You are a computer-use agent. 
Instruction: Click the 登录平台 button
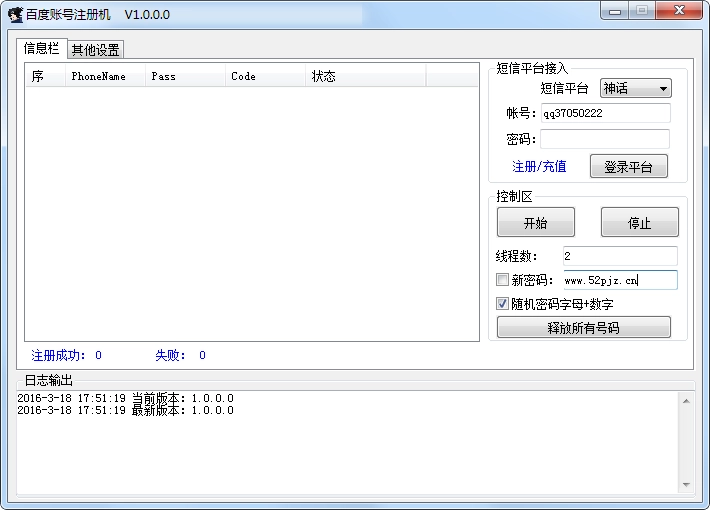pyautogui.click(x=628, y=167)
